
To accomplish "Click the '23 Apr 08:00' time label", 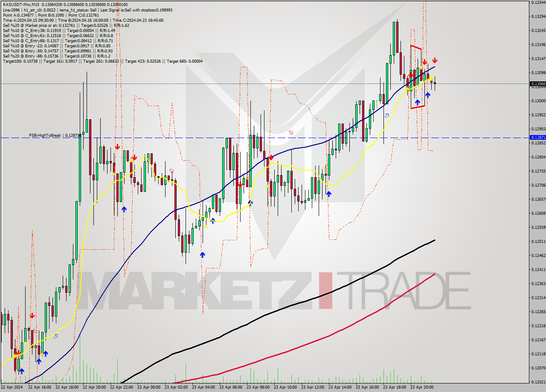I will click(258, 387).
